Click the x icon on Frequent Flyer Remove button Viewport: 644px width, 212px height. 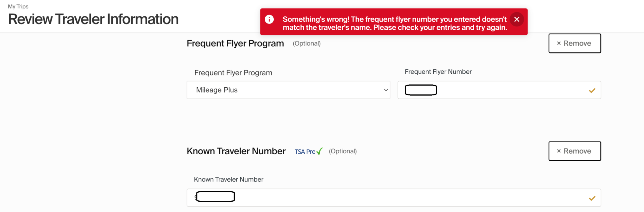tap(559, 43)
